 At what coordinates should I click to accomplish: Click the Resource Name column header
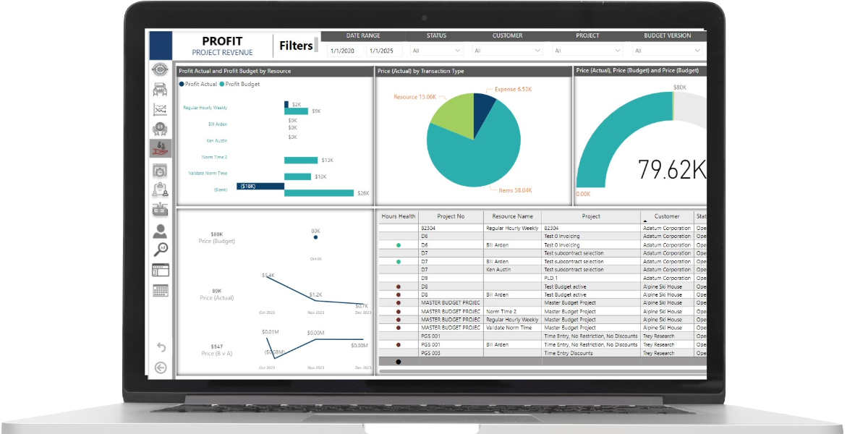click(512, 216)
